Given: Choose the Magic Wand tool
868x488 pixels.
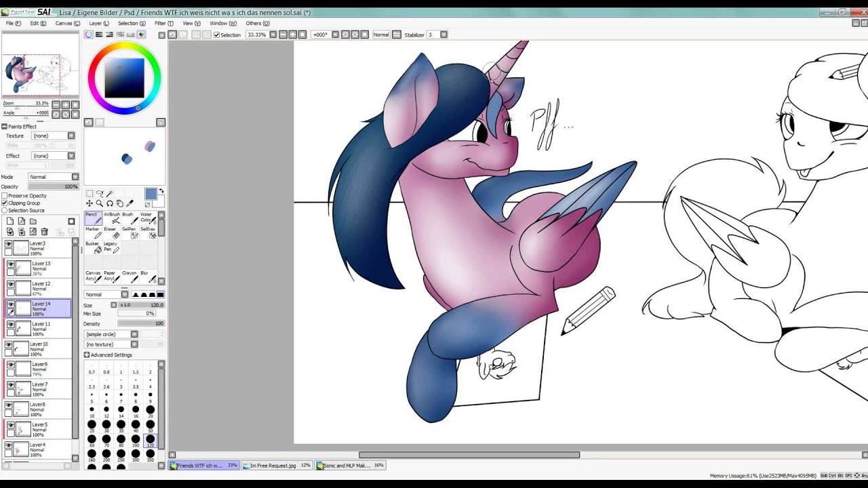Looking at the screenshot, I should pos(110,194).
